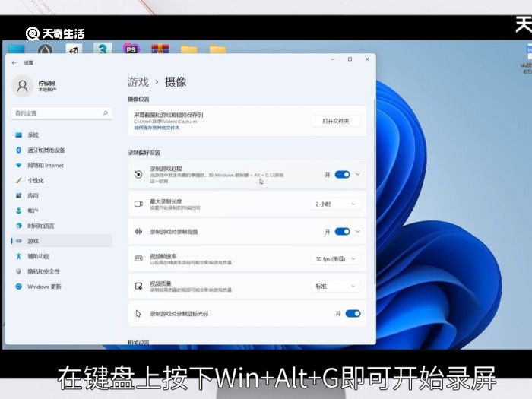
Task: Click the search magnifier icon in Settings
Action: point(106,113)
